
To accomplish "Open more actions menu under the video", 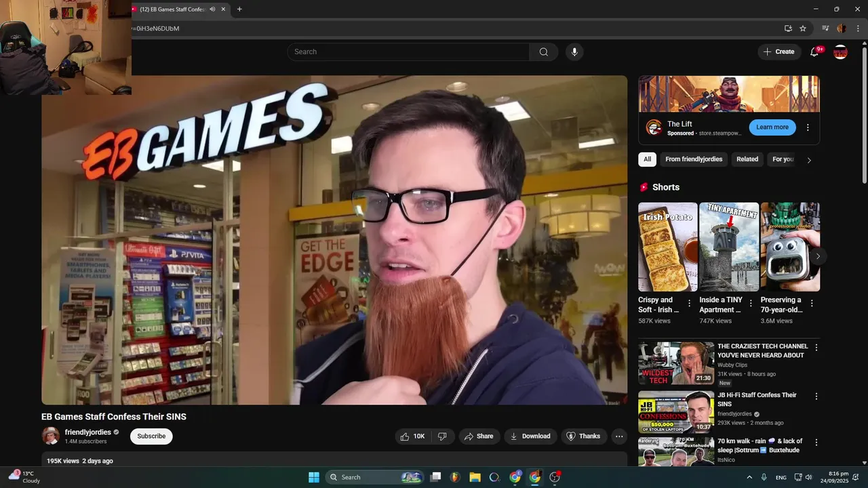I will [x=619, y=436].
